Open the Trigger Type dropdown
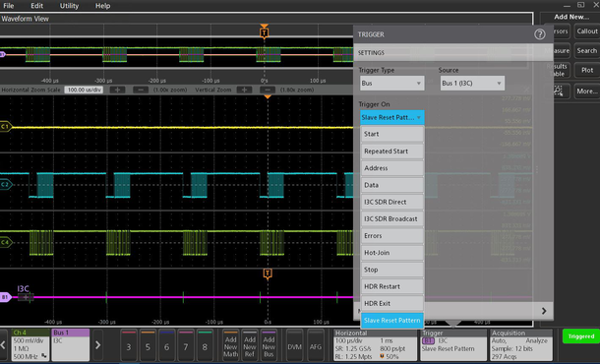Viewport: 600px width, 364px height. 391,84
